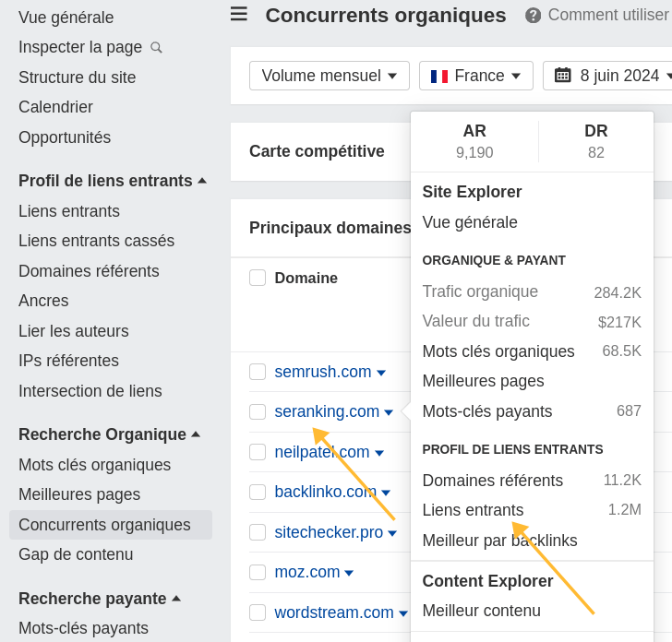672x642 pixels.
Task: Select Meilleures pages in popup menu
Action: [x=483, y=381]
